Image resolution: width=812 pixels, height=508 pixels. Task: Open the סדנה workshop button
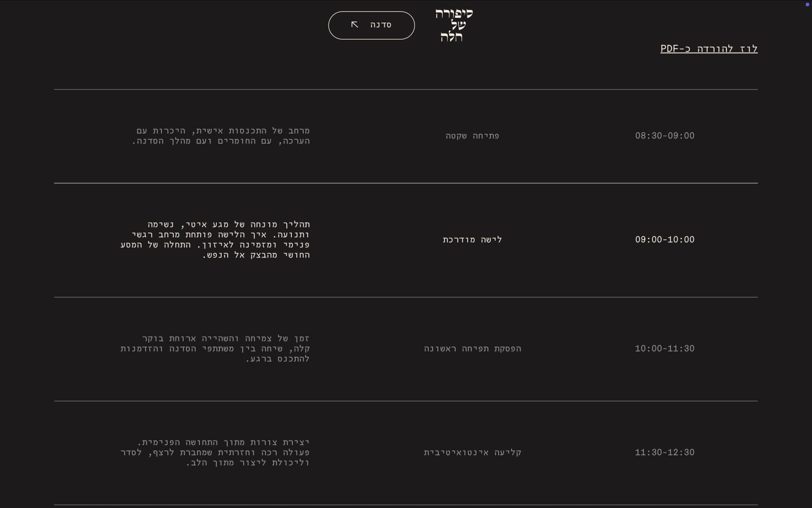pyautogui.click(x=372, y=25)
